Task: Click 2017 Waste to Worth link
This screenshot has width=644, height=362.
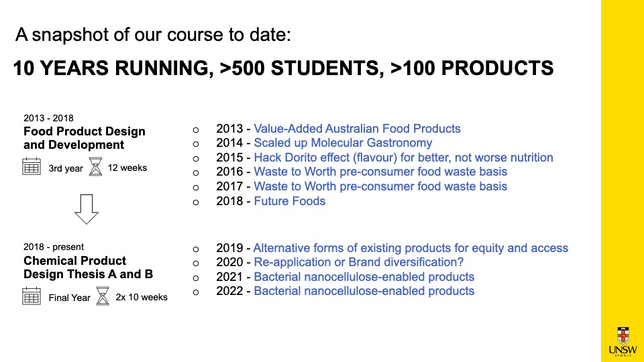Action: (380, 186)
